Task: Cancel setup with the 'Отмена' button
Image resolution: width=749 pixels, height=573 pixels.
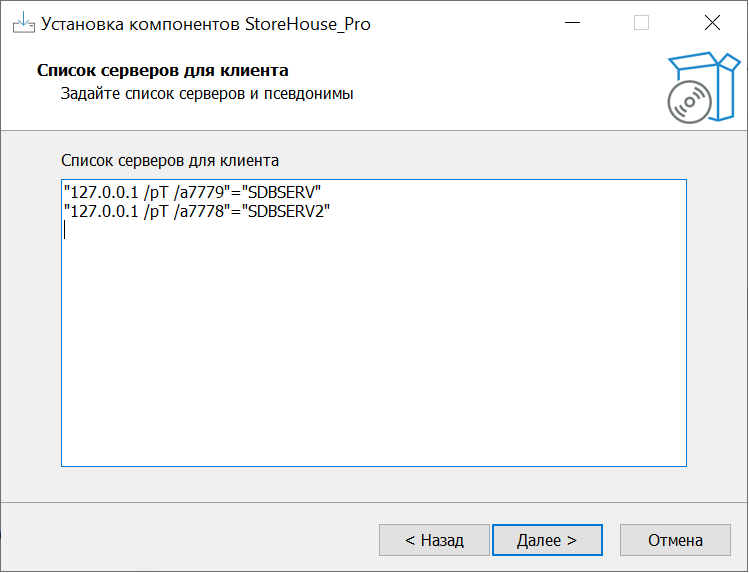Action: pyautogui.click(x=675, y=540)
